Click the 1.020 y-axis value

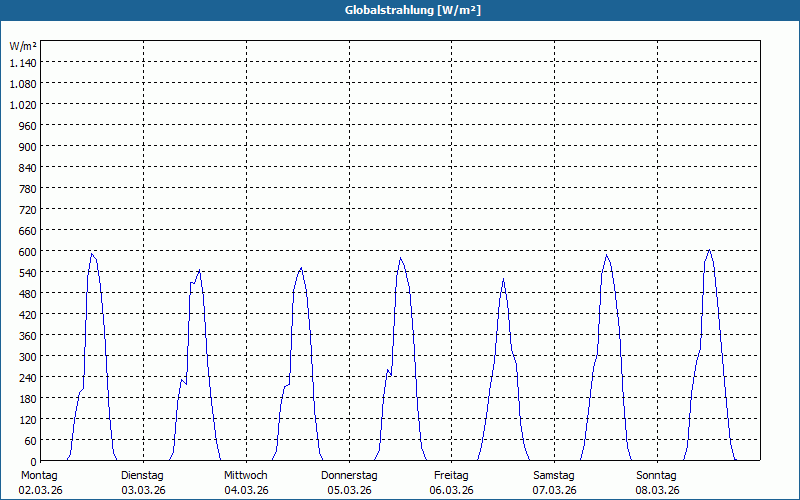23,105
